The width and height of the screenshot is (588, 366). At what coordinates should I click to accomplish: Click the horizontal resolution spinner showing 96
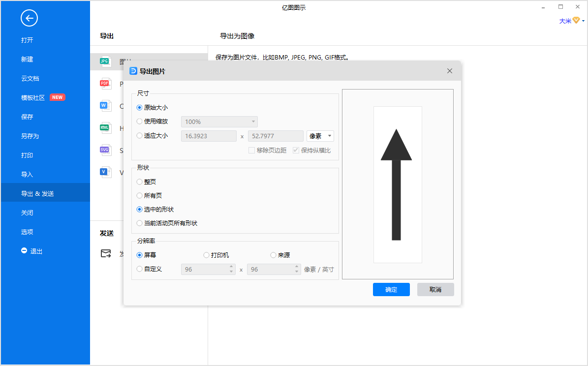point(208,269)
